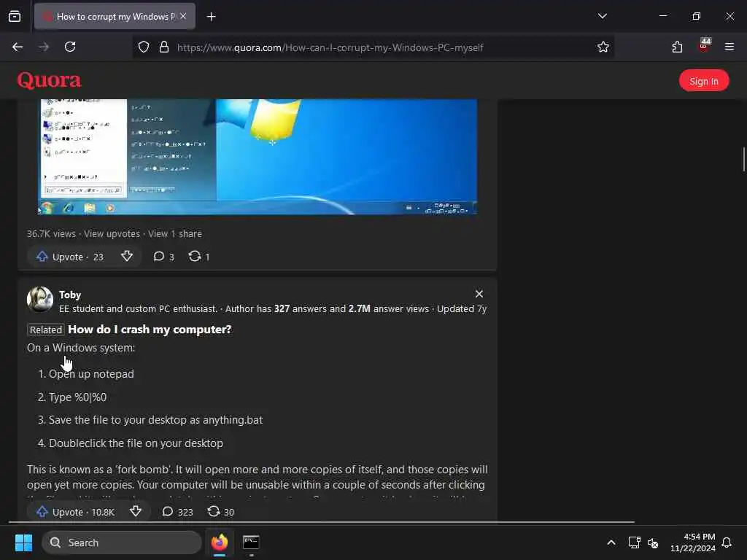Open the network display tray icon
The image size is (747, 560).
(x=634, y=542)
